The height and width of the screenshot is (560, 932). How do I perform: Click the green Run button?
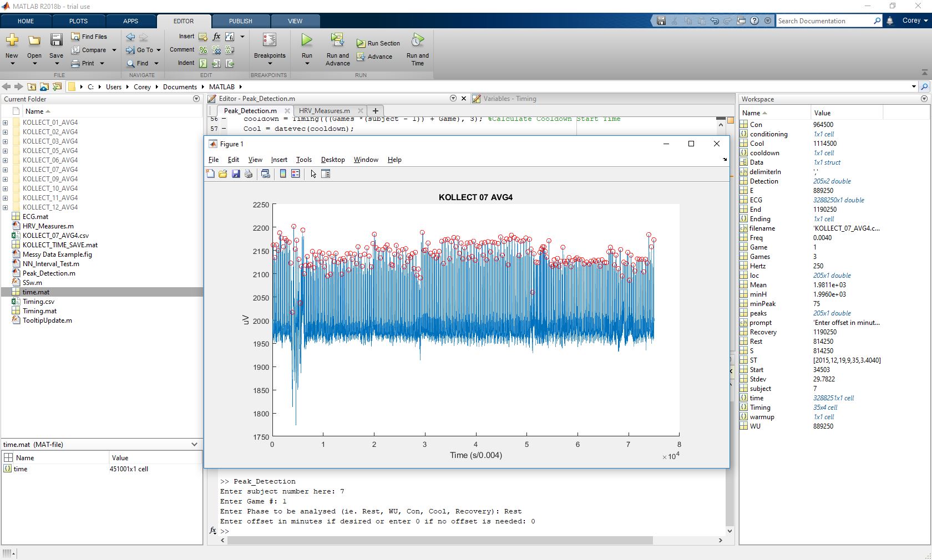coord(307,40)
